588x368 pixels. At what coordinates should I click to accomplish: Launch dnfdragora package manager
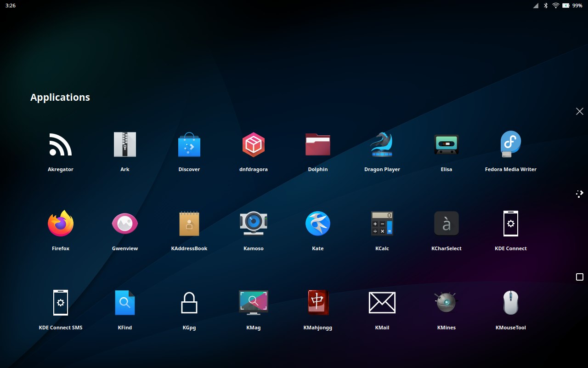[254, 144]
